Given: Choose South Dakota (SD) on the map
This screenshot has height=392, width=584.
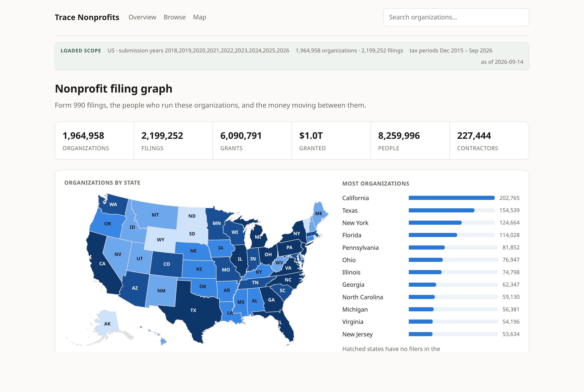Looking at the screenshot, I should tap(192, 234).
